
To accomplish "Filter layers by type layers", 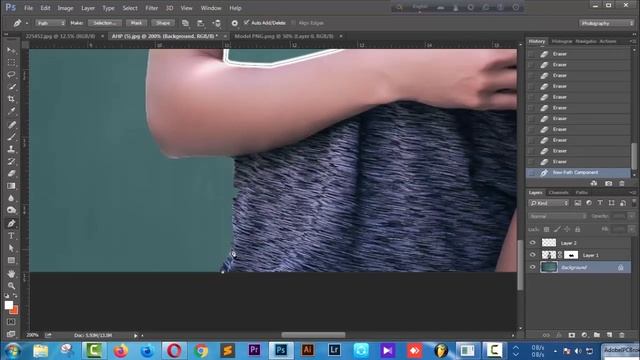I will pos(600,203).
